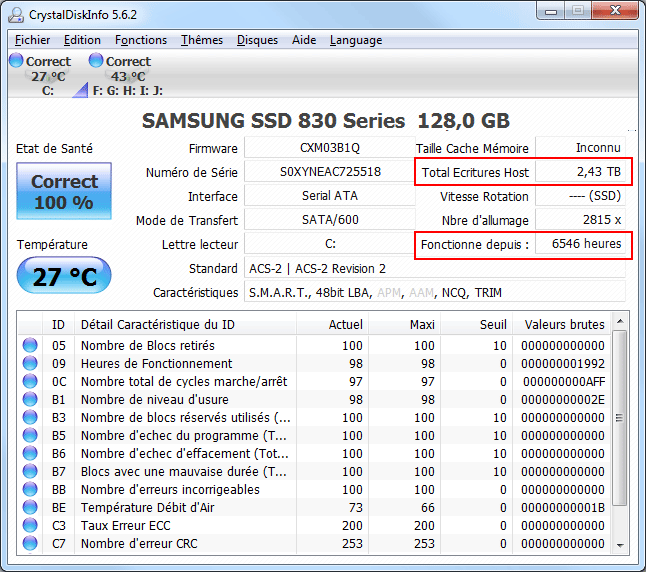The width and height of the screenshot is (646, 572).
Task: Click the 6546 heures power-on value
Action: tap(580, 244)
